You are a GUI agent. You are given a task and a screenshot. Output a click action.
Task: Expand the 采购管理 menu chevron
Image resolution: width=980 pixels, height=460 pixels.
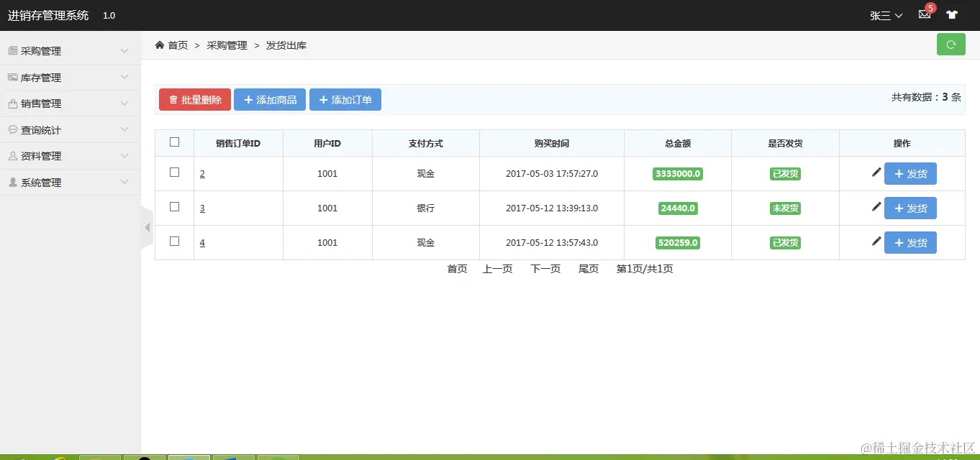(124, 51)
